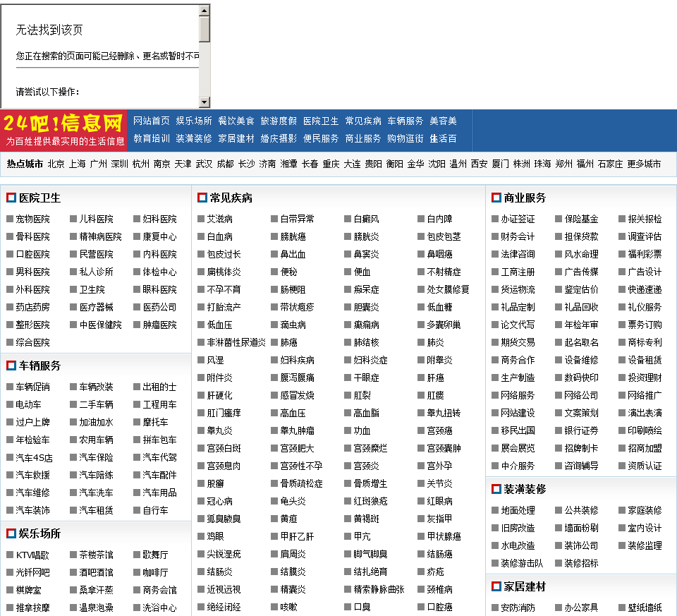Open the 白内障 disease link
The width and height of the screenshot is (677, 616).
439,219
